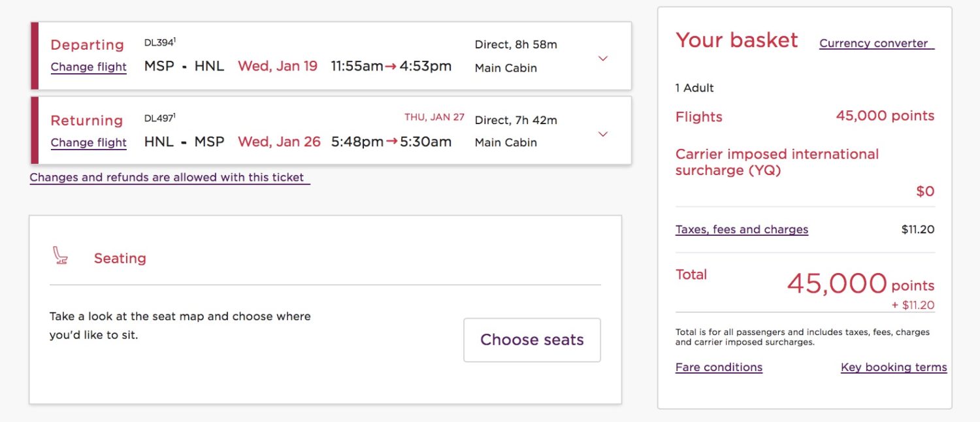The height and width of the screenshot is (422, 980).
Task: Select the Main Cabin label on departing flight
Action: point(506,68)
